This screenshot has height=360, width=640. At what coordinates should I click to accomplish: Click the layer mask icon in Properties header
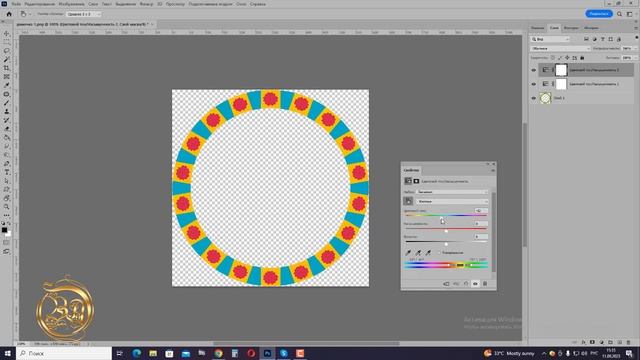click(x=416, y=181)
